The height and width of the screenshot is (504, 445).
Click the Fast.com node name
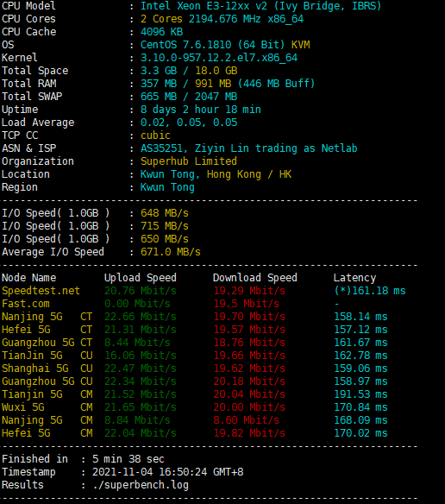pyautogui.click(x=26, y=304)
